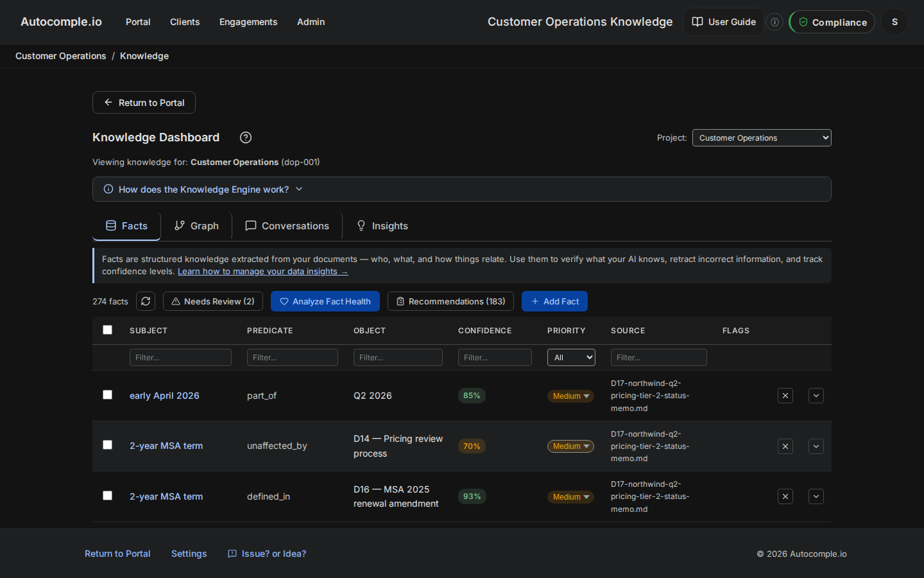Click the 85% confidence badge

tap(472, 396)
